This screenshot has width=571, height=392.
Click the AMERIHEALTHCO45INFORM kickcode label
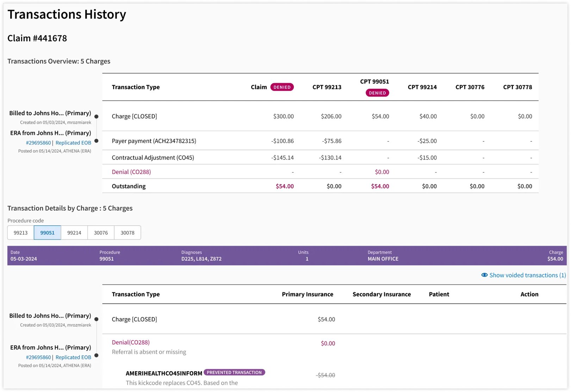point(164,373)
